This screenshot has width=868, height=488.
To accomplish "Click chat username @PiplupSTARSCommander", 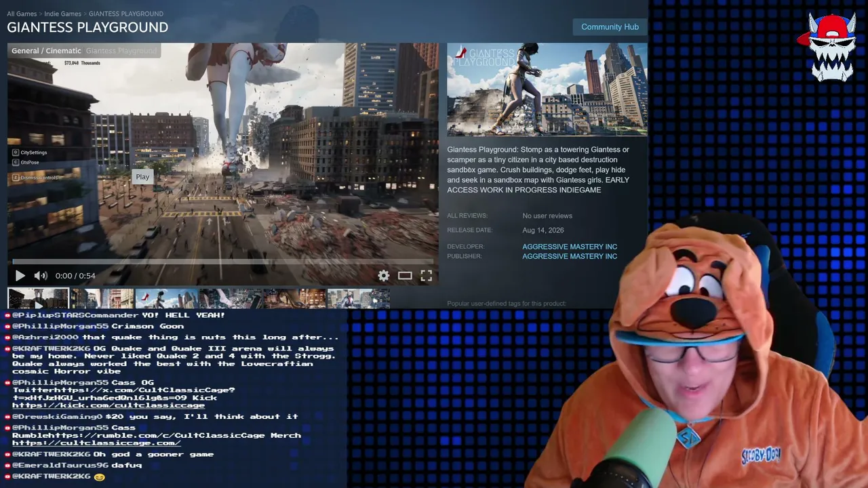I will pos(75,315).
